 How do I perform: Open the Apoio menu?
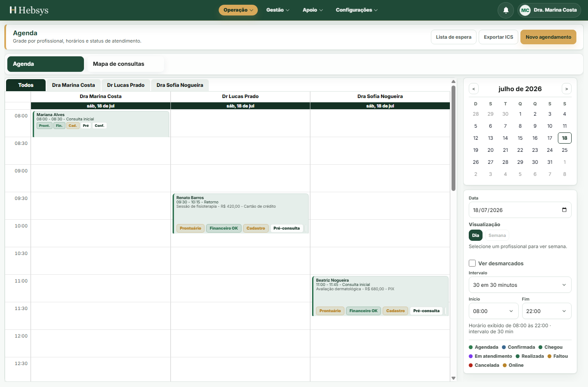tap(313, 10)
